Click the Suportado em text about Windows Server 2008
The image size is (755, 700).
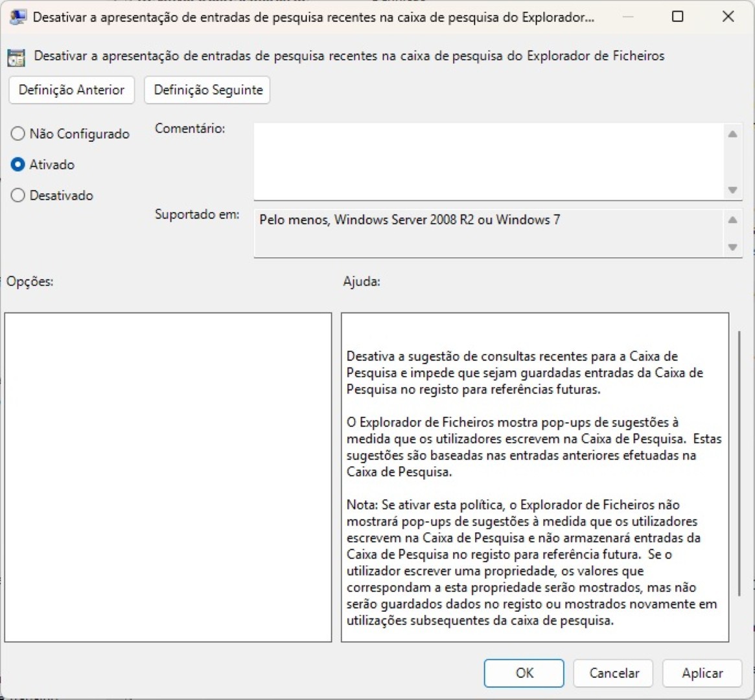[410, 220]
